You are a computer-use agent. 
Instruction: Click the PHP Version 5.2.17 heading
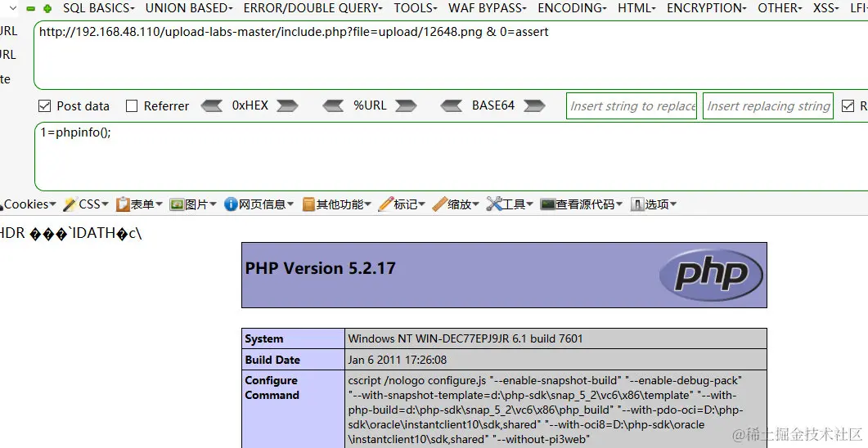coord(321,268)
